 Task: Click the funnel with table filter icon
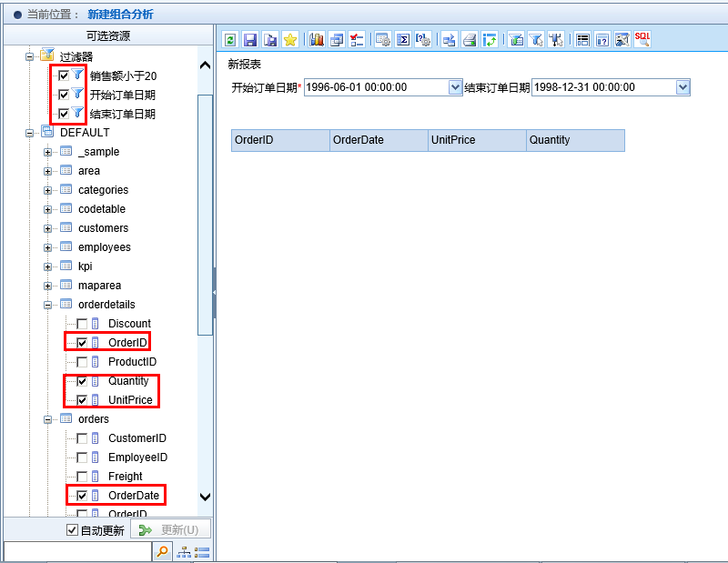[516, 40]
